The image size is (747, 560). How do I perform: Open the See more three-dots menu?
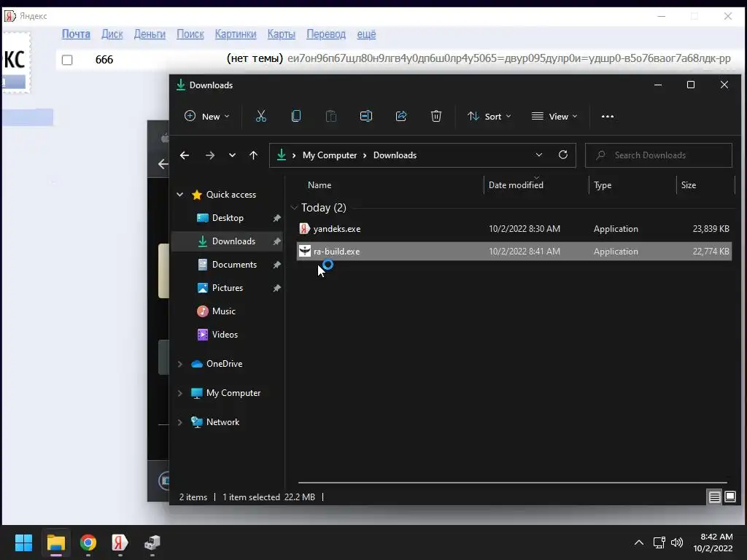(x=608, y=116)
